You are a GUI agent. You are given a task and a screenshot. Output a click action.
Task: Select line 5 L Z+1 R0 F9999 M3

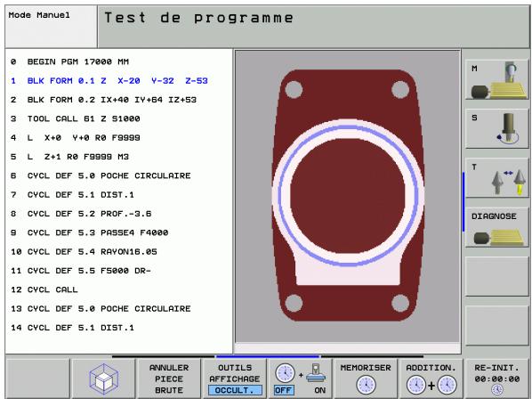(x=69, y=157)
